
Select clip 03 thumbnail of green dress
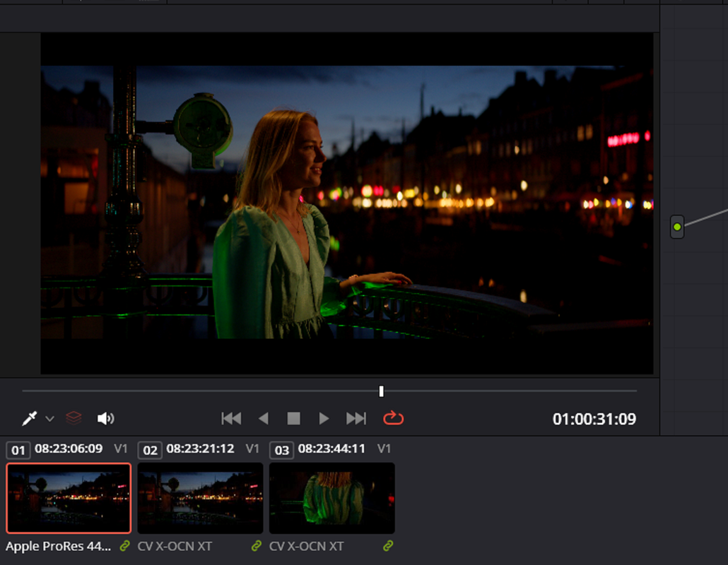[x=332, y=498]
